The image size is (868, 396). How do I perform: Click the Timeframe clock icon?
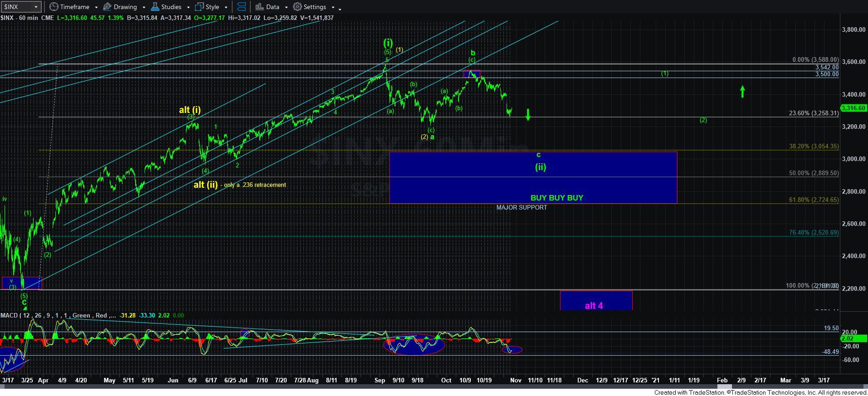point(54,7)
